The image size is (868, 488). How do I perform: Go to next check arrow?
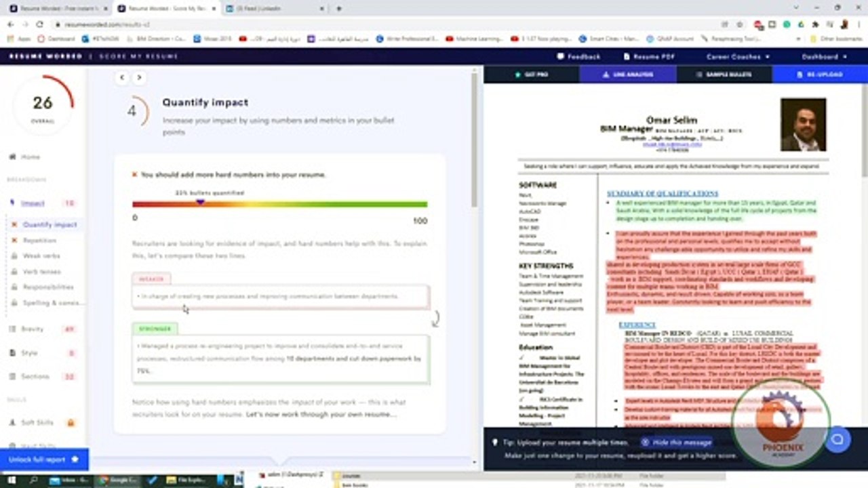click(x=139, y=77)
